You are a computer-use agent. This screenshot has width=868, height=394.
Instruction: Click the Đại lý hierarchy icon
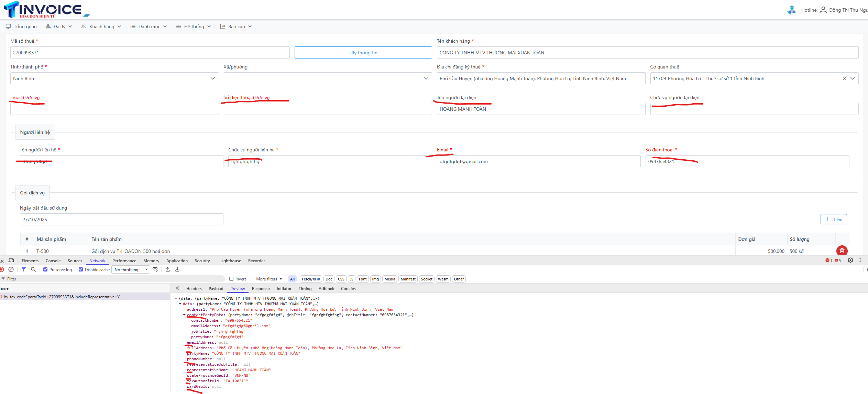tap(48, 26)
